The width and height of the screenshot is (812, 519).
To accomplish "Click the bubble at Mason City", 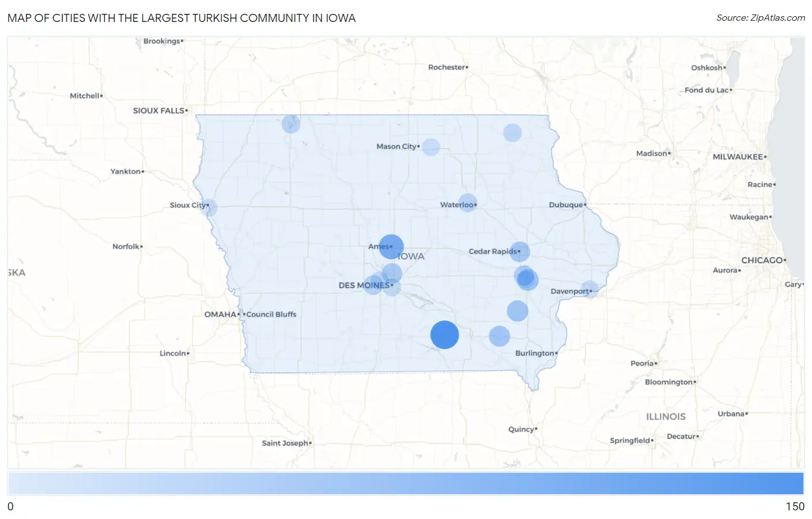I will point(430,147).
